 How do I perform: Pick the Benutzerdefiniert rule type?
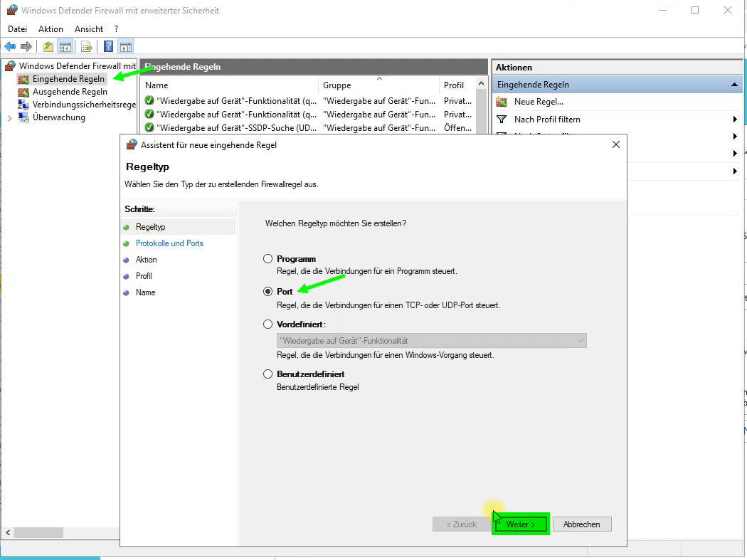pyautogui.click(x=267, y=374)
